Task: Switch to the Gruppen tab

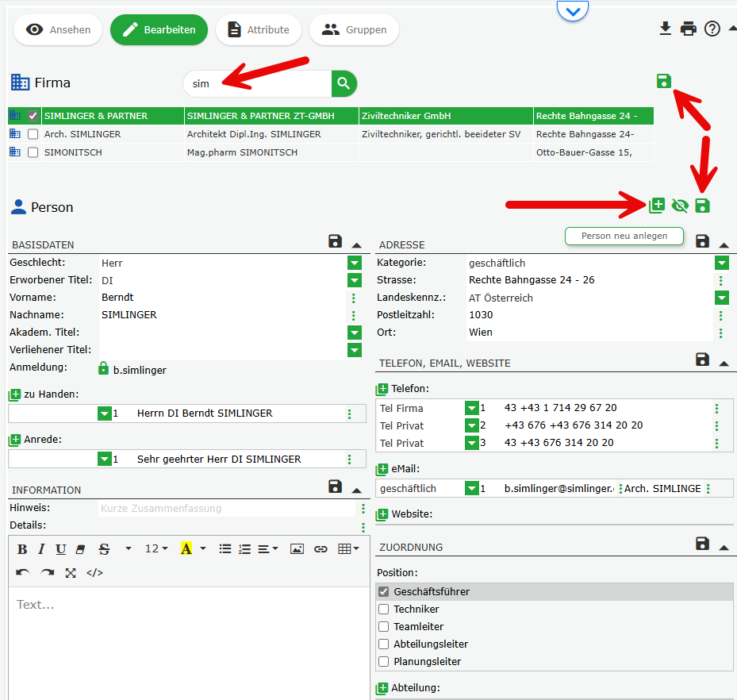Action: [x=355, y=30]
